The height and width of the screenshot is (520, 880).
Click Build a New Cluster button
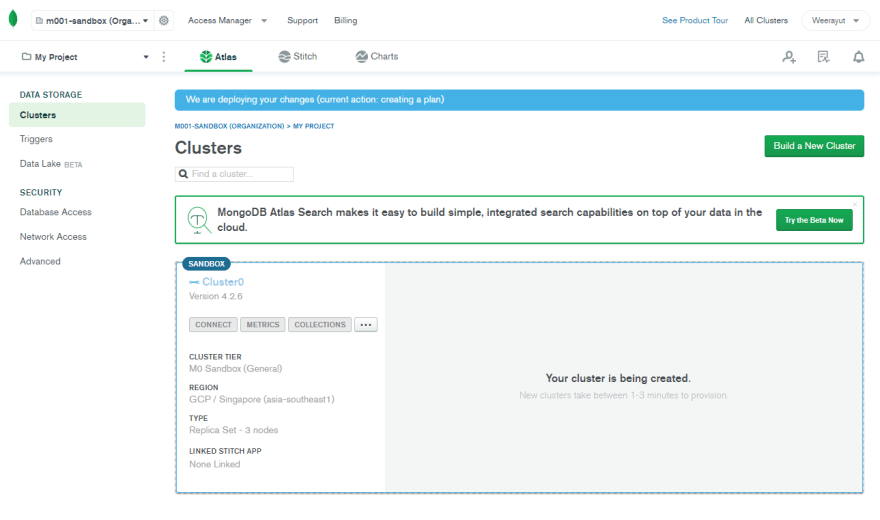click(814, 146)
